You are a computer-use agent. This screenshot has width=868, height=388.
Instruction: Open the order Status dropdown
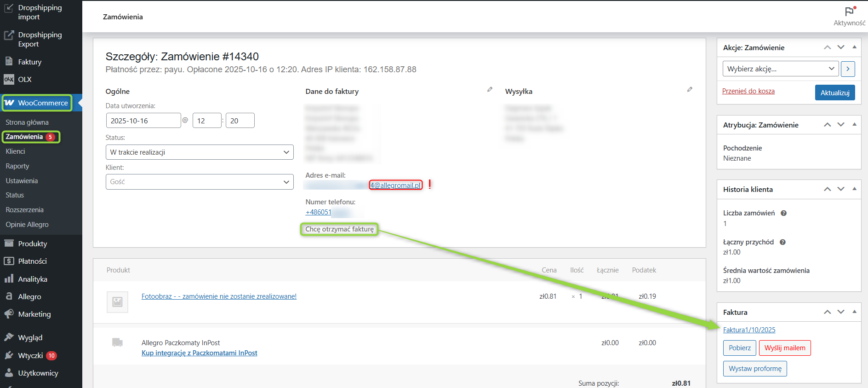199,152
